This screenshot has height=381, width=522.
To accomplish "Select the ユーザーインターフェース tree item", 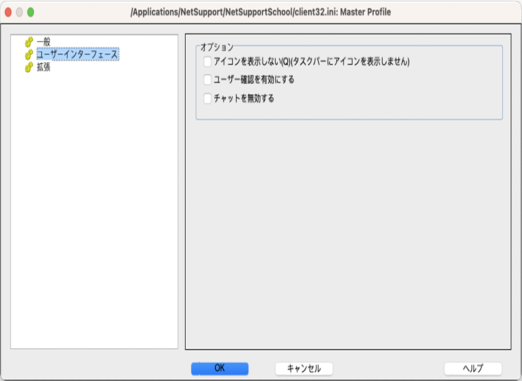I will [77, 54].
